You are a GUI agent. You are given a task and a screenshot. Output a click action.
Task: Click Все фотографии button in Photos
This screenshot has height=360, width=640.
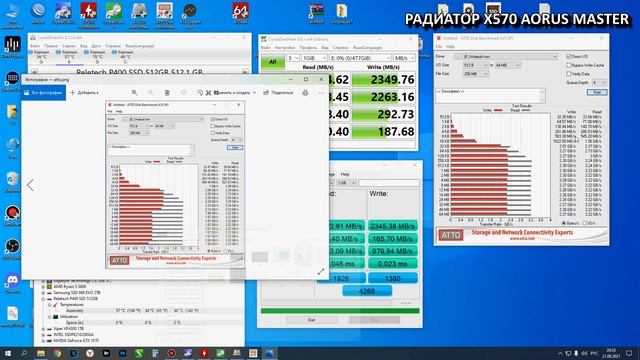[43, 93]
